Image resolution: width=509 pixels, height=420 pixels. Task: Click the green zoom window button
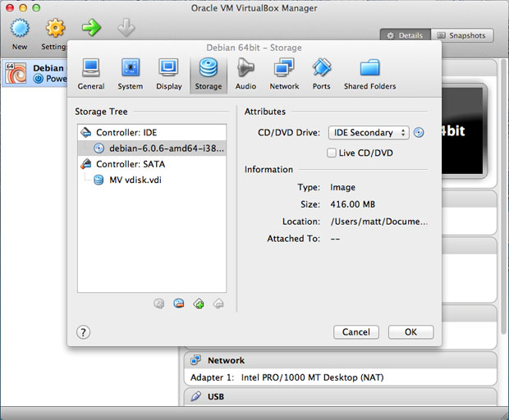point(36,7)
